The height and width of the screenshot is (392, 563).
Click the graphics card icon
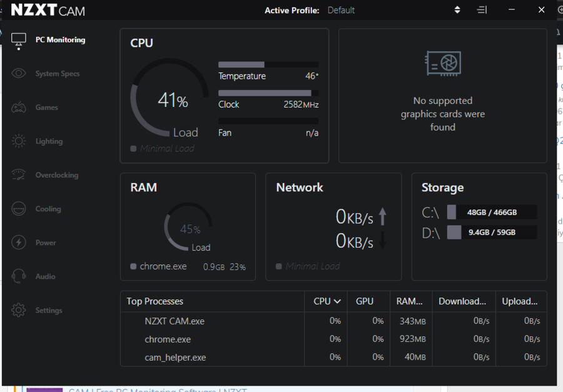pos(443,63)
